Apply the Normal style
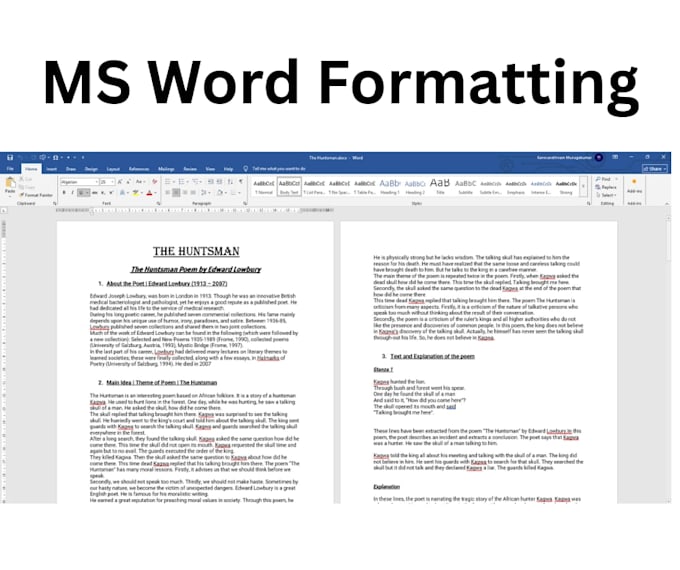The image size is (680, 570). point(264,187)
